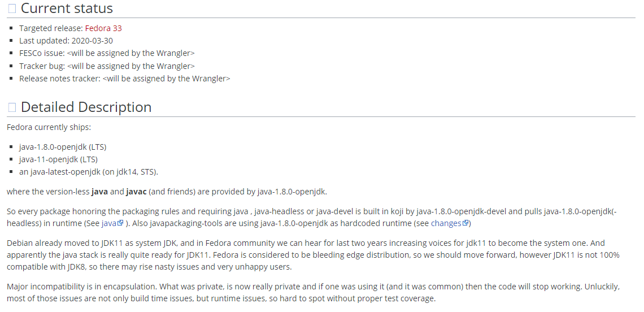Click the external-link icon after changes
The image size is (644, 312).
click(x=465, y=223)
